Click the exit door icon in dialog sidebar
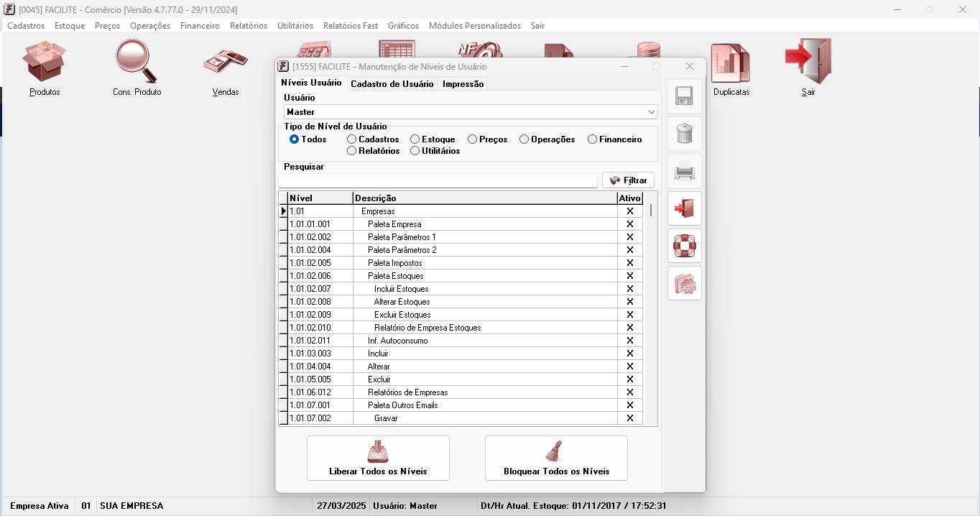The height and width of the screenshot is (516, 980). point(685,208)
